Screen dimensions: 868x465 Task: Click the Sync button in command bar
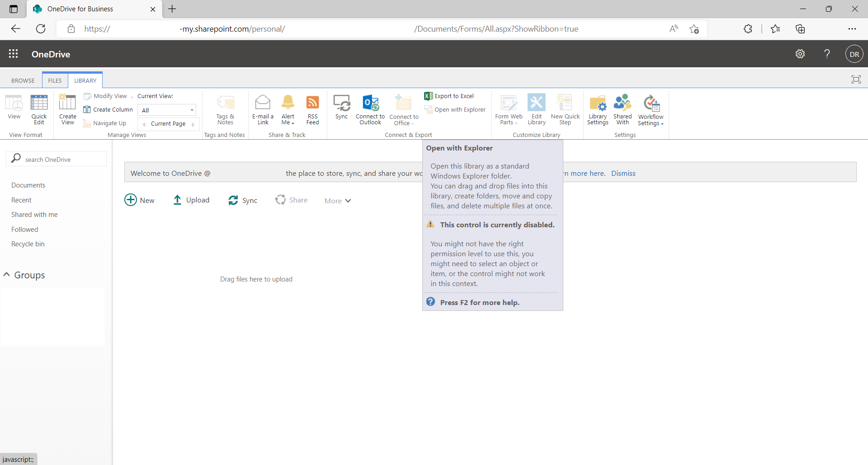243,200
